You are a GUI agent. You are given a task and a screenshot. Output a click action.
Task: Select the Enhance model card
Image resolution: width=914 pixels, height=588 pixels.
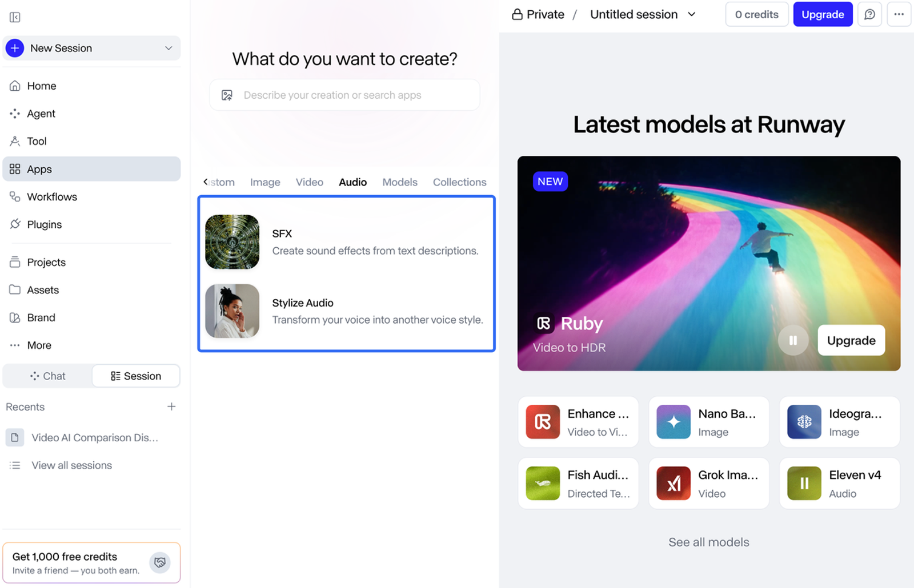tap(578, 422)
